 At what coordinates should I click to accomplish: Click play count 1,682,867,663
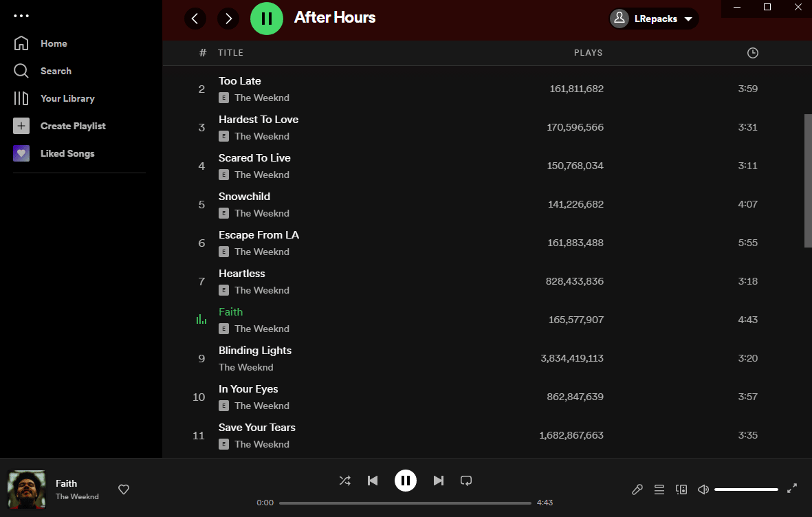(571, 436)
